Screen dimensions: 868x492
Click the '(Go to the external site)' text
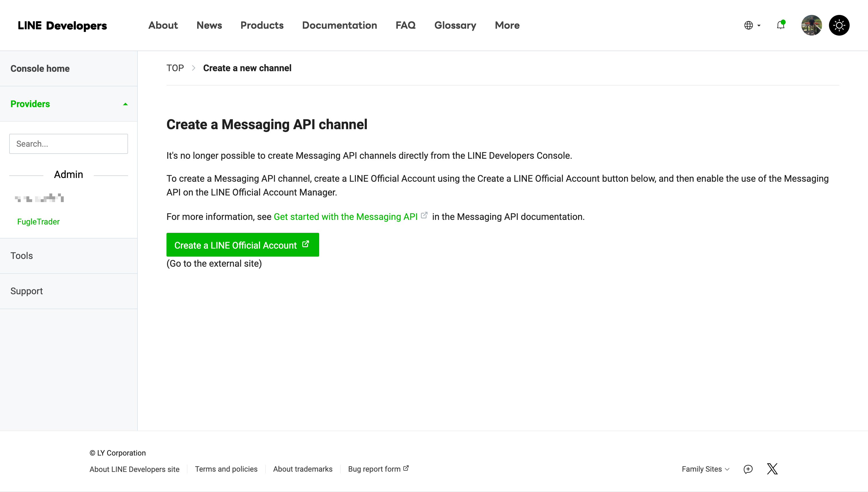tap(214, 264)
